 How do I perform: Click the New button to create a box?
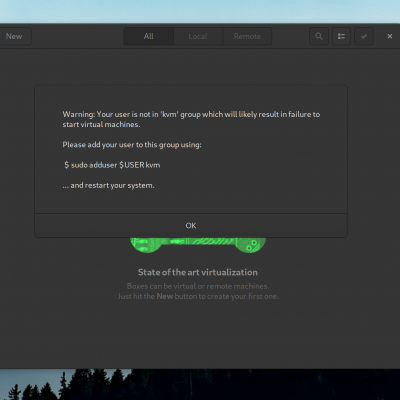[14, 36]
